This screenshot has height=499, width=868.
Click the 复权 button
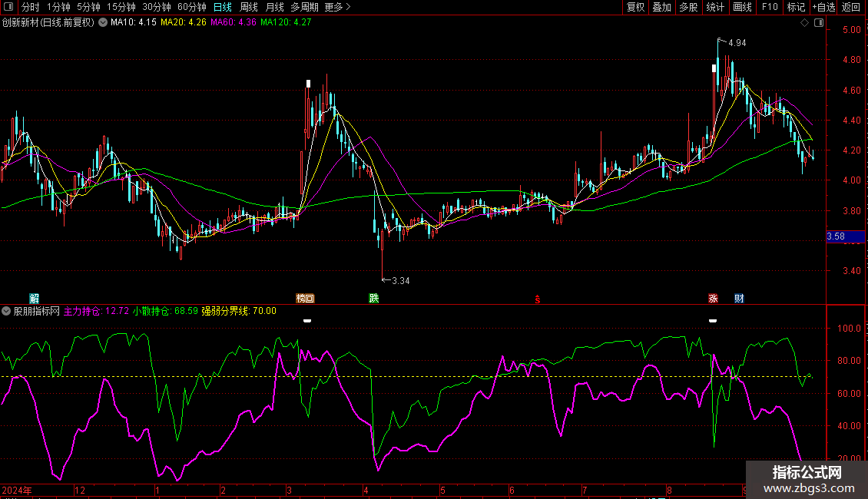tap(636, 7)
